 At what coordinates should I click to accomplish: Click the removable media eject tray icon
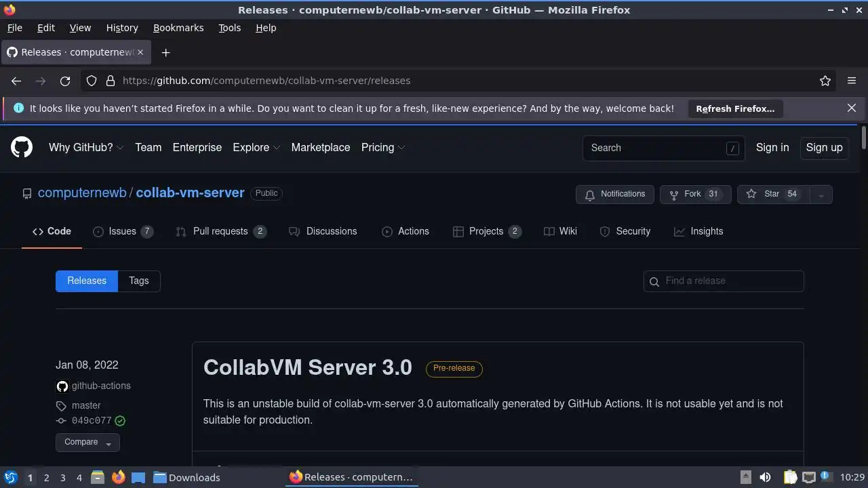tap(745, 477)
